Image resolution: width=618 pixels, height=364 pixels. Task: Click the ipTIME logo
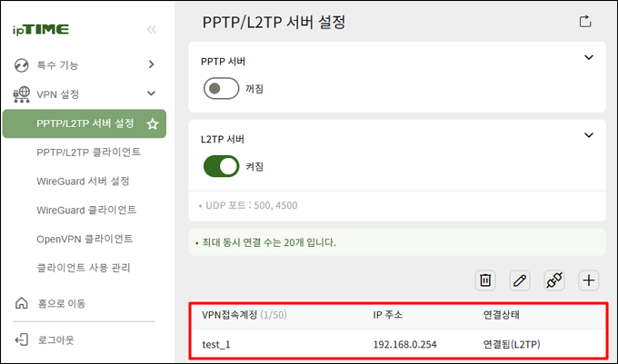[x=41, y=30]
